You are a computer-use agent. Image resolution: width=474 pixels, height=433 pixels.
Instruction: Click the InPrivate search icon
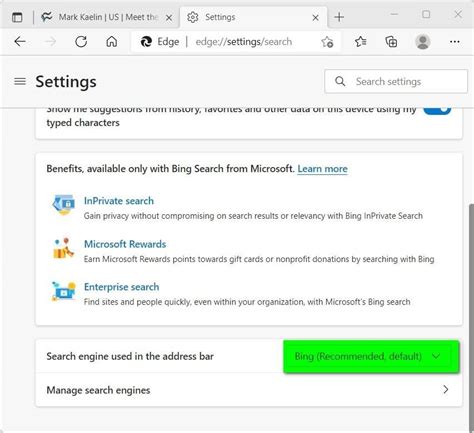(63, 204)
